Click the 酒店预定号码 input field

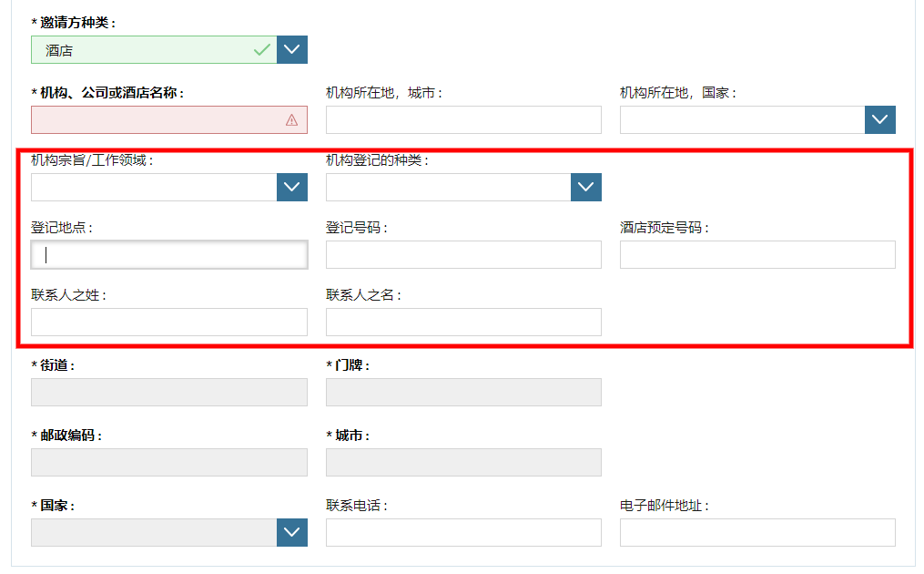click(x=757, y=255)
